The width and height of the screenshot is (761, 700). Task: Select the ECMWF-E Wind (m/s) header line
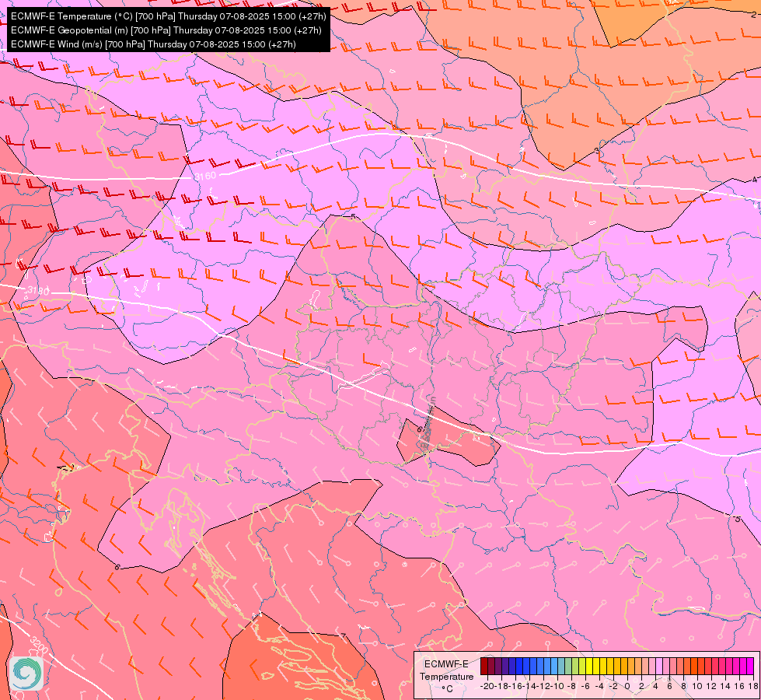[x=153, y=44]
